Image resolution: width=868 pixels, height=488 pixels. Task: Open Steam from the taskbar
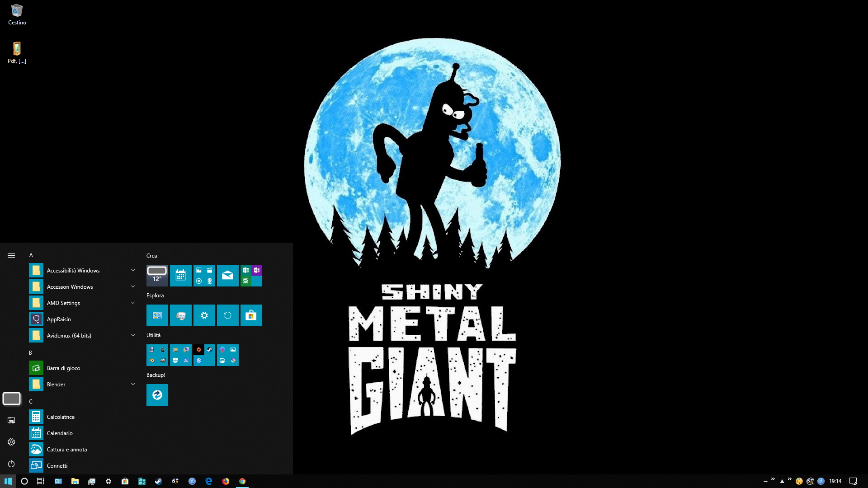[158, 481]
